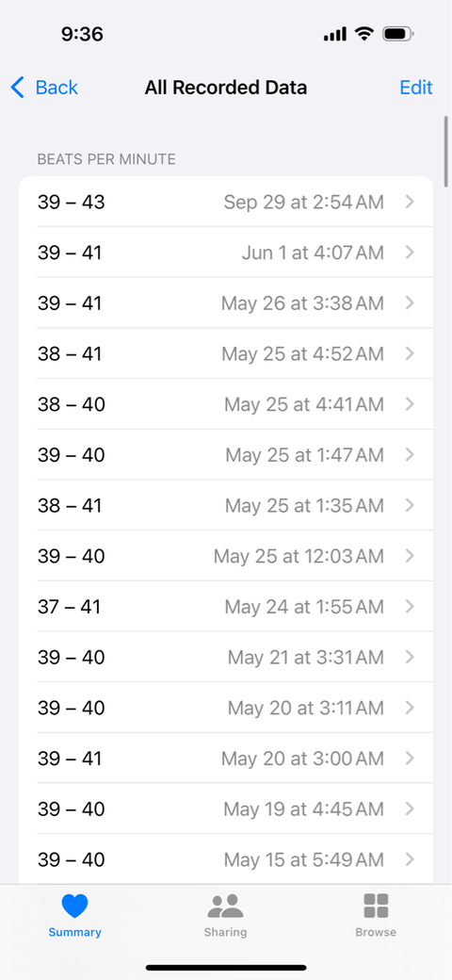Image resolution: width=452 pixels, height=980 pixels.
Task: Tap the back arrow chevron icon
Action: 18,88
